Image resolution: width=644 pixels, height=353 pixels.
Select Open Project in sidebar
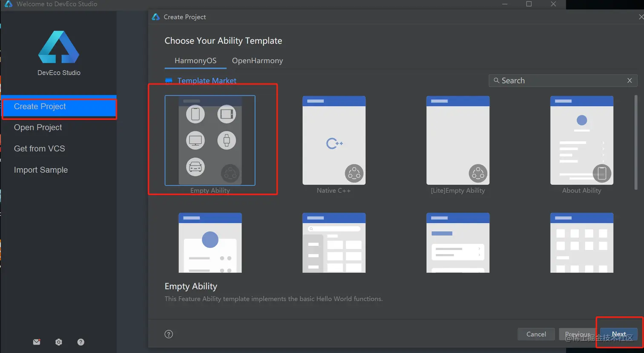(x=38, y=127)
